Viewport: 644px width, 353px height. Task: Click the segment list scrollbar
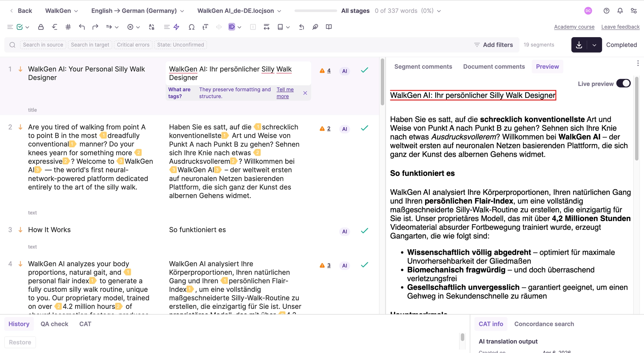382,82
